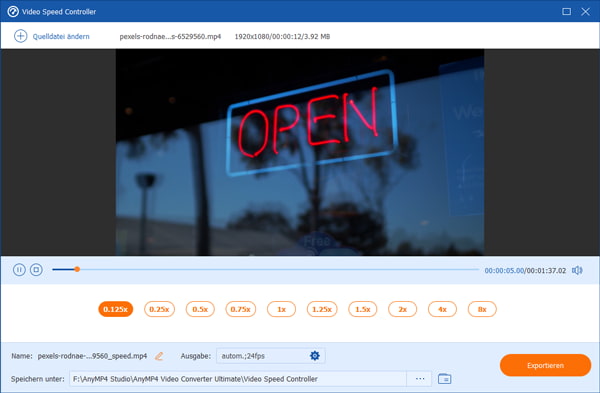Viewport: 600px width, 393px height.
Task: Click file name pexels-rodnae...s-6529560.mp4
Action: tap(170, 37)
